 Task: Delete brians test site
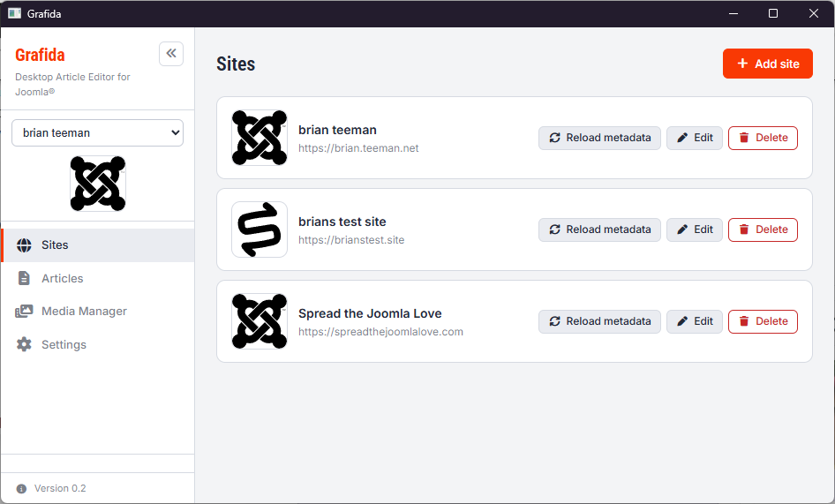(x=764, y=229)
